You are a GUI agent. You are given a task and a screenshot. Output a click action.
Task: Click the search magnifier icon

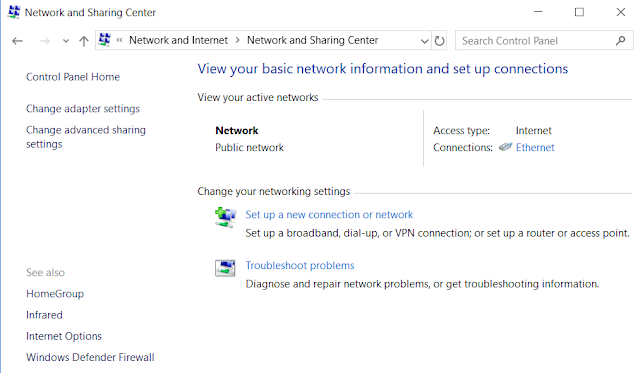point(620,41)
